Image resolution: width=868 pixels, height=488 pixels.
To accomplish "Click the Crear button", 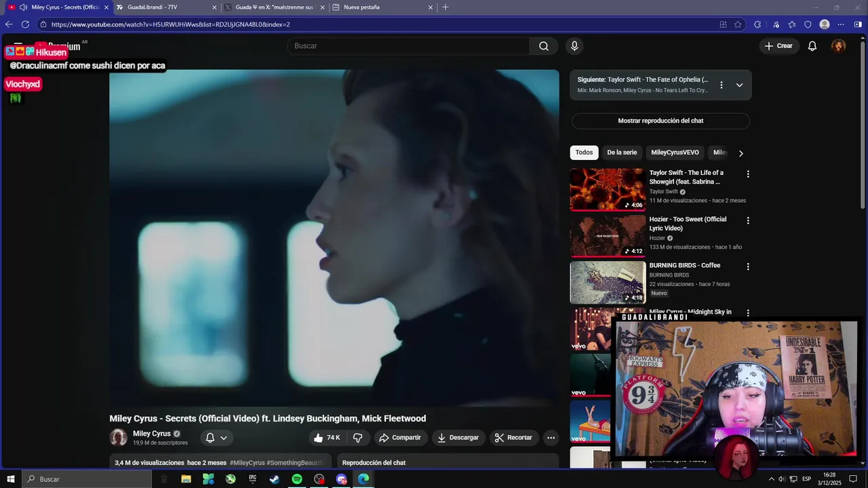I will 778,46.
